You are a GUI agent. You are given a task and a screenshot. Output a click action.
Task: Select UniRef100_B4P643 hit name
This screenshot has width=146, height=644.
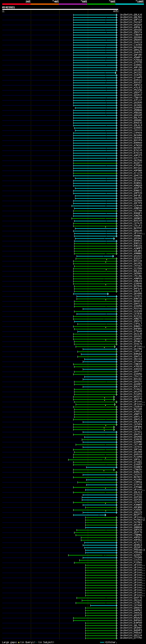tap(131, 620)
